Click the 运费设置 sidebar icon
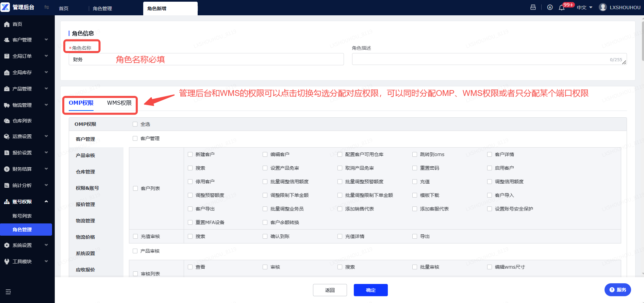 coord(7,136)
